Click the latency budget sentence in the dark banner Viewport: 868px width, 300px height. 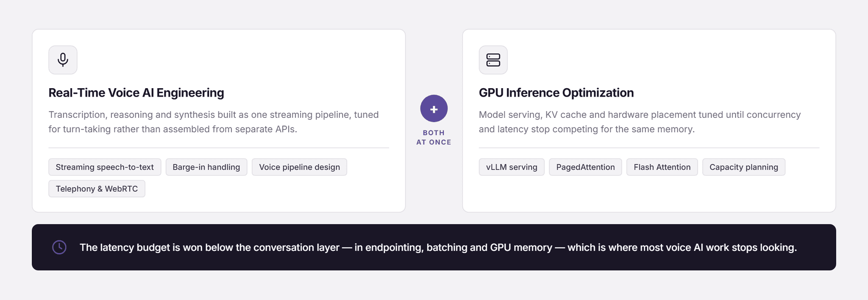click(438, 247)
